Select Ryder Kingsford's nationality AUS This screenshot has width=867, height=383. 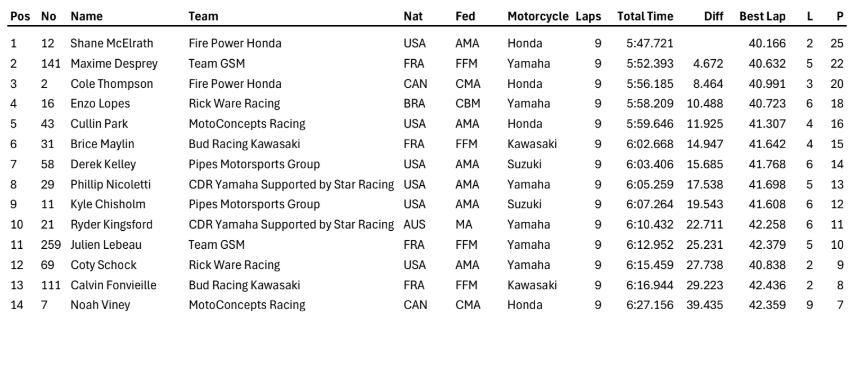point(414,225)
